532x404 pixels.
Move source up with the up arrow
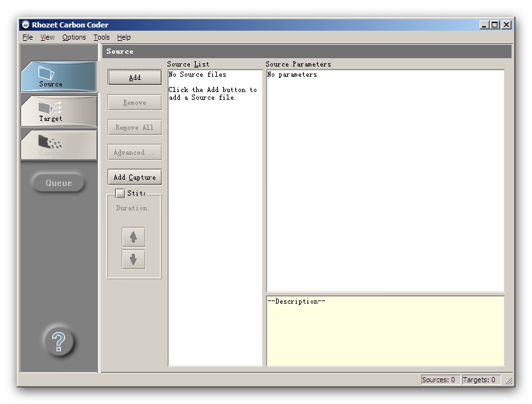point(134,237)
